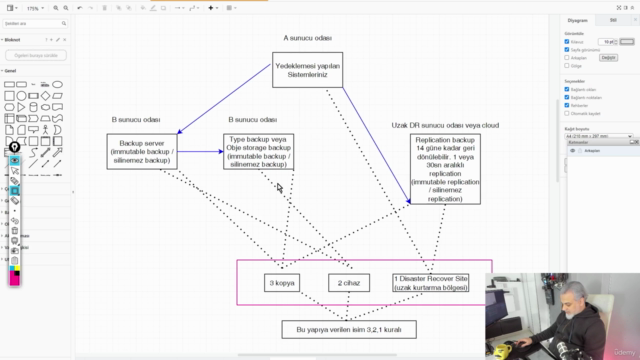The image size is (640, 360).
Task: Toggle eye visibility of Arkaplan layer
Action: (x=573, y=151)
